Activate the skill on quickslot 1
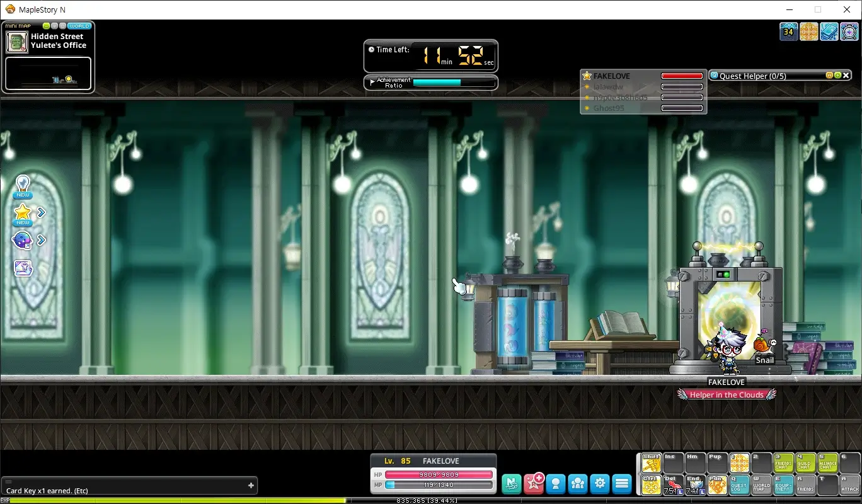This screenshot has height=504, width=862. coord(739,463)
